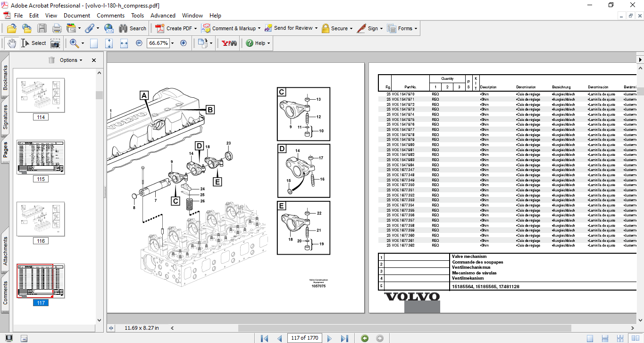Open the zoom percentage dropdown
Viewport: 644px width, 343px height.
tap(172, 43)
